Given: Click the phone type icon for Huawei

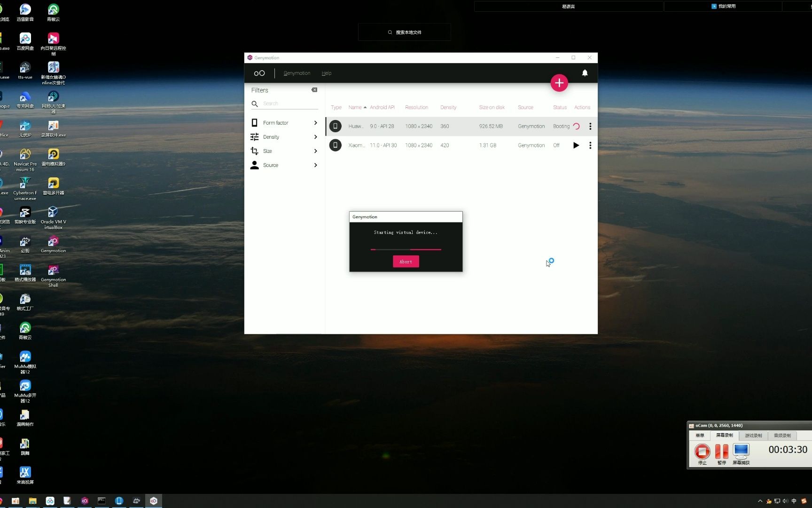Looking at the screenshot, I should click(335, 126).
